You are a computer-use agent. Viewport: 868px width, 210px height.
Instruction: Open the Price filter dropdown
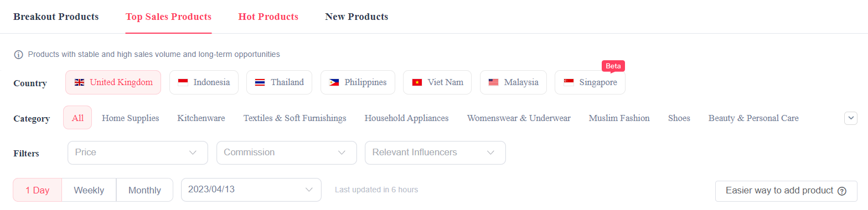coord(138,153)
